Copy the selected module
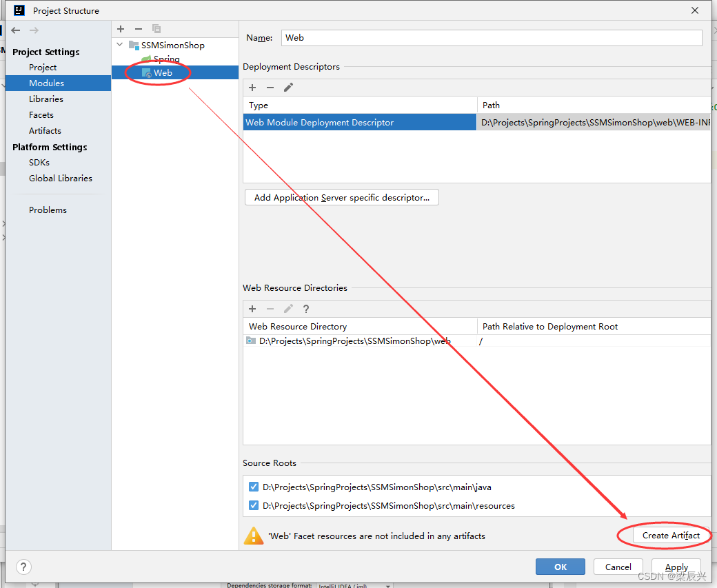 [156, 29]
